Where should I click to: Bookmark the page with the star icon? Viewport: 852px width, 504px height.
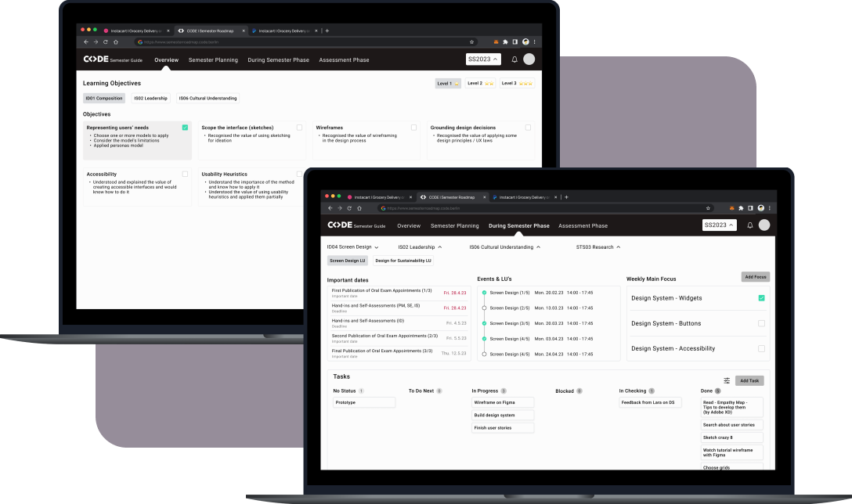(x=708, y=208)
